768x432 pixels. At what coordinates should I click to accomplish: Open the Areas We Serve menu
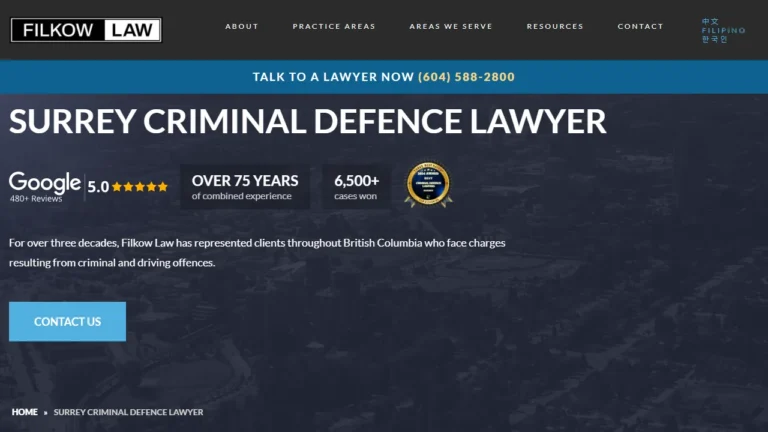tap(451, 26)
